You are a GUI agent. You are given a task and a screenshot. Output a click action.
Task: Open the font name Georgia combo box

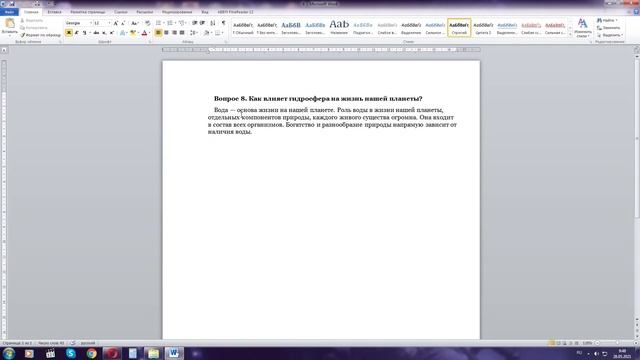click(78, 23)
